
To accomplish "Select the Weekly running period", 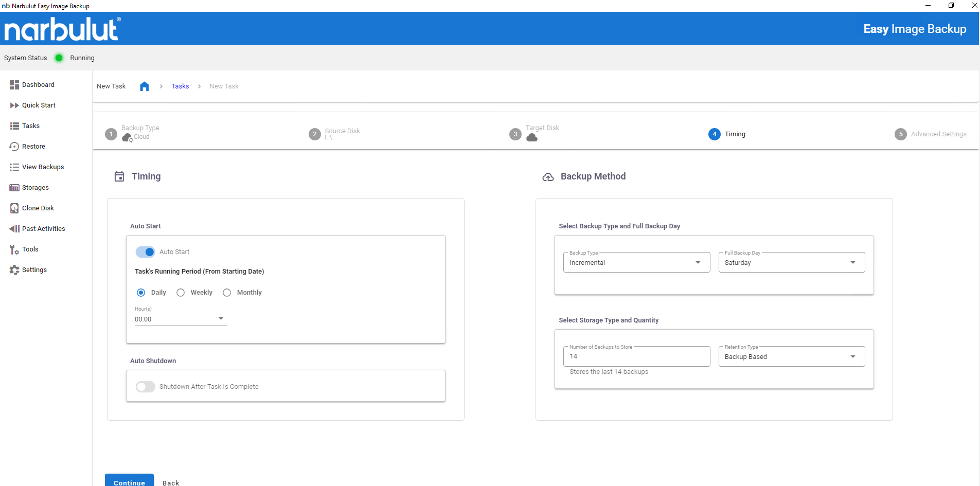I will pos(181,293).
